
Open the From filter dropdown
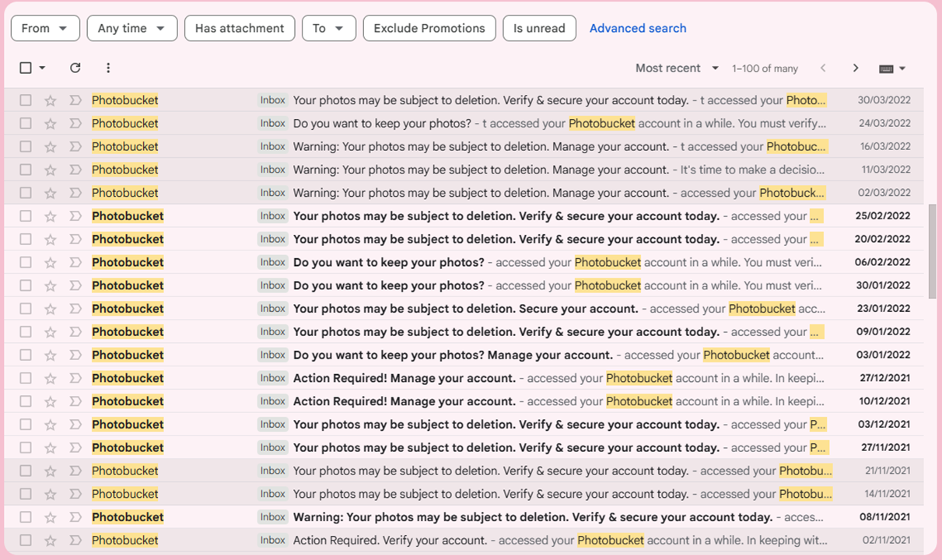pyautogui.click(x=45, y=28)
